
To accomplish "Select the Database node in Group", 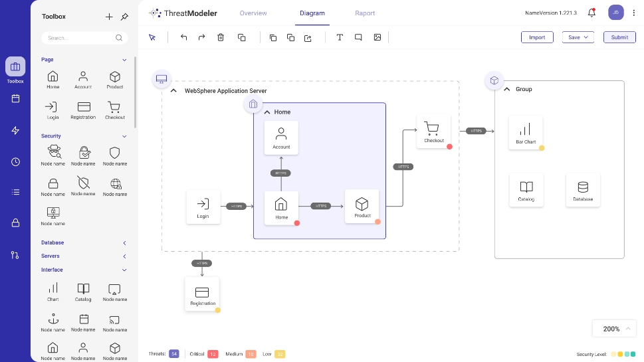I will click(583, 190).
